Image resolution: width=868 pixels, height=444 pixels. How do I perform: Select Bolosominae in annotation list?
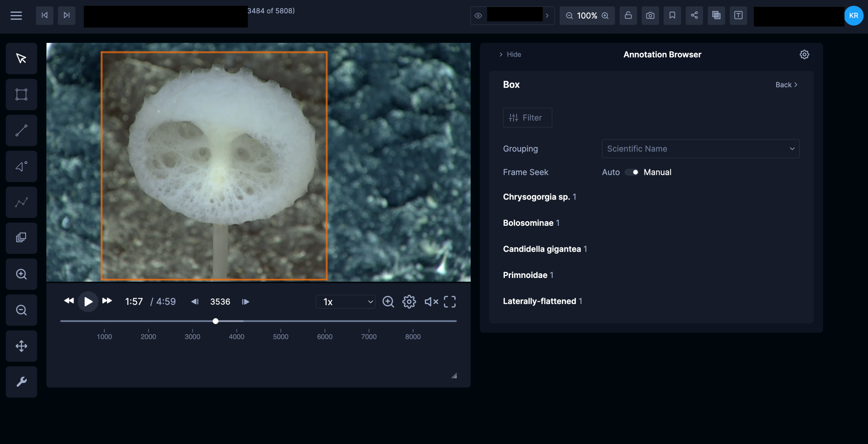point(528,223)
